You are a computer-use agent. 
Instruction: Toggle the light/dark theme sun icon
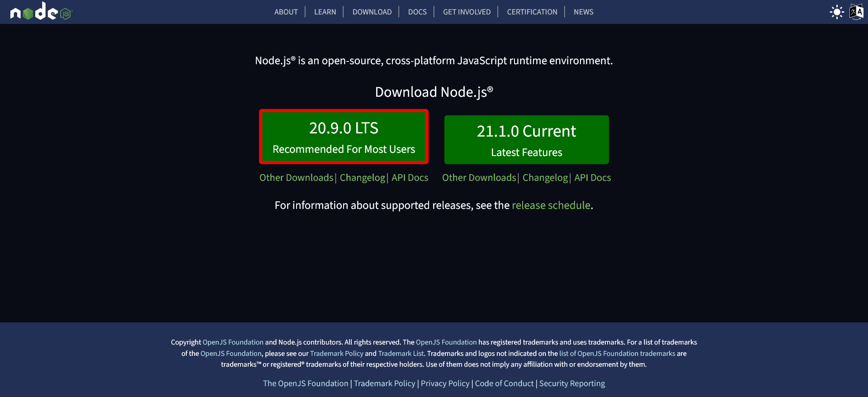coord(837,12)
